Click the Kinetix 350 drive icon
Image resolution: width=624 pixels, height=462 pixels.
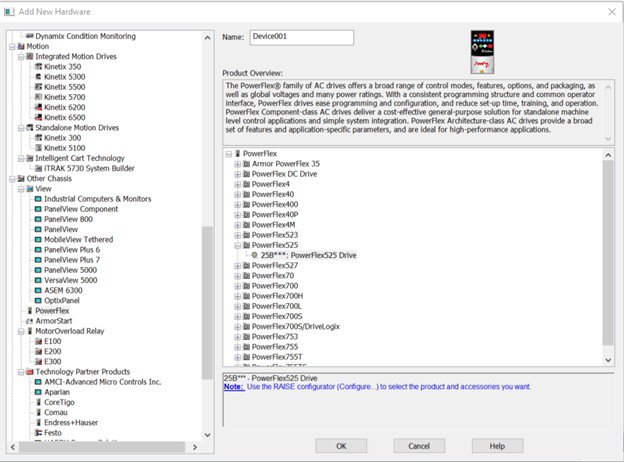[38, 66]
